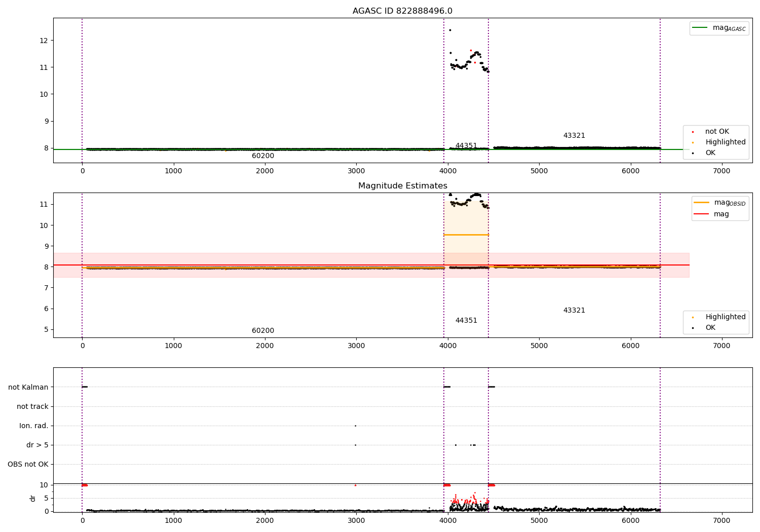The image size is (760, 532).
Task: Click x-axis tick 7000 in the top plot
Action: pyautogui.click(x=721, y=171)
